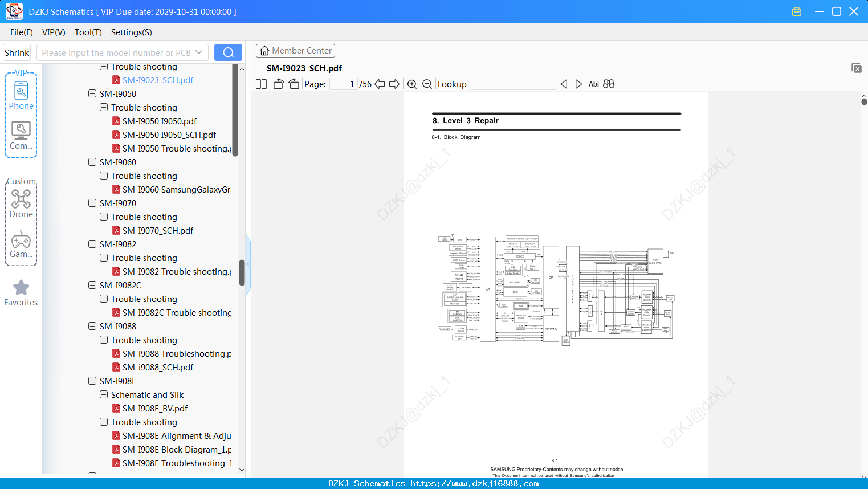Open the Tool(T) menu
The image size is (868, 489).
(88, 32)
